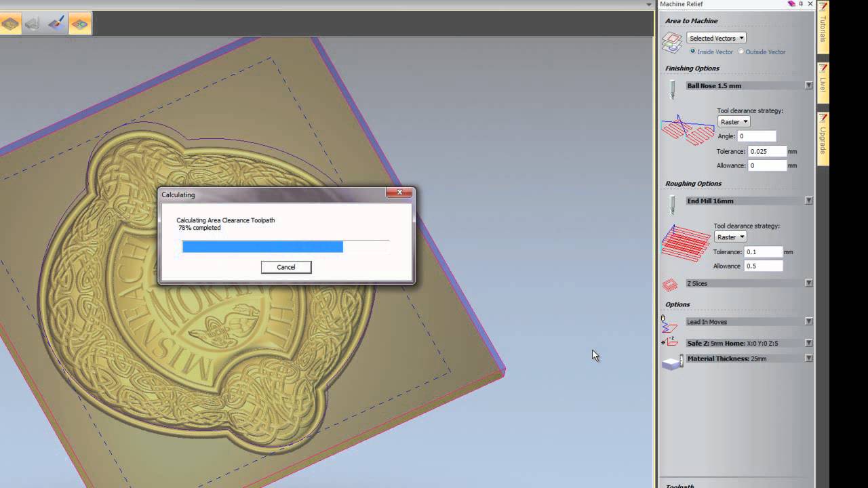Close the Machine Relief panel
This screenshot has height=488, width=868.
(x=810, y=4)
